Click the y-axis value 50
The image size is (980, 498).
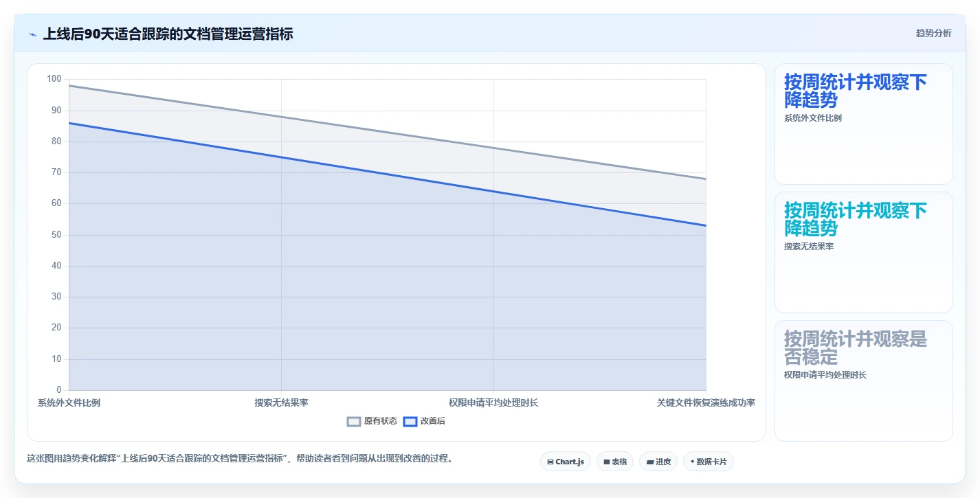point(56,235)
